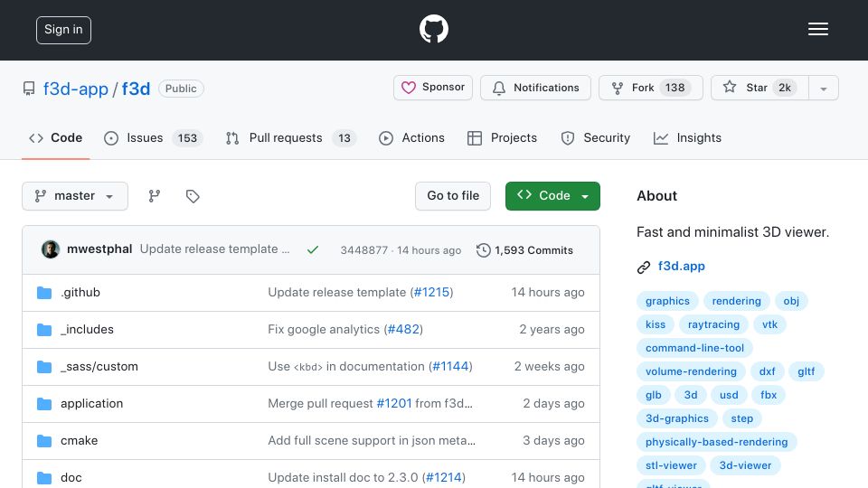Image resolution: width=868 pixels, height=488 pixels.
Task: View tags via the tag icon
Action: tap(193, 196)
